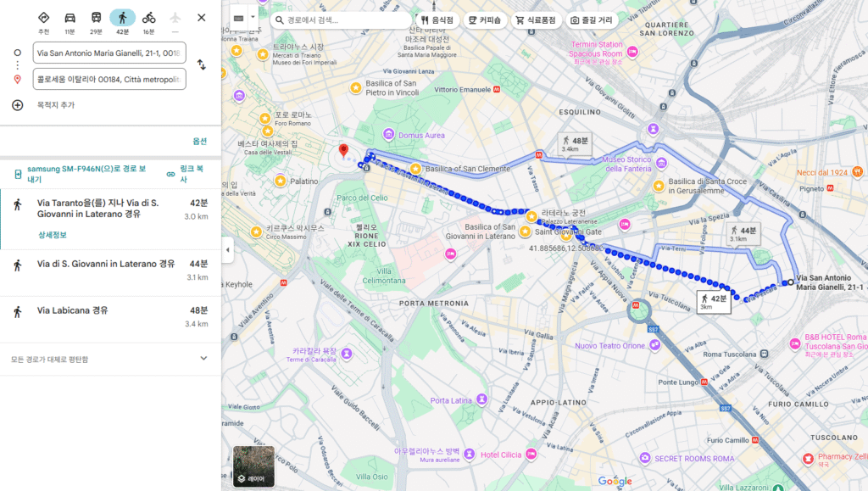Switch to the cycling travel mode
Viewport: 868px width, 491px height.
point(149,18)
